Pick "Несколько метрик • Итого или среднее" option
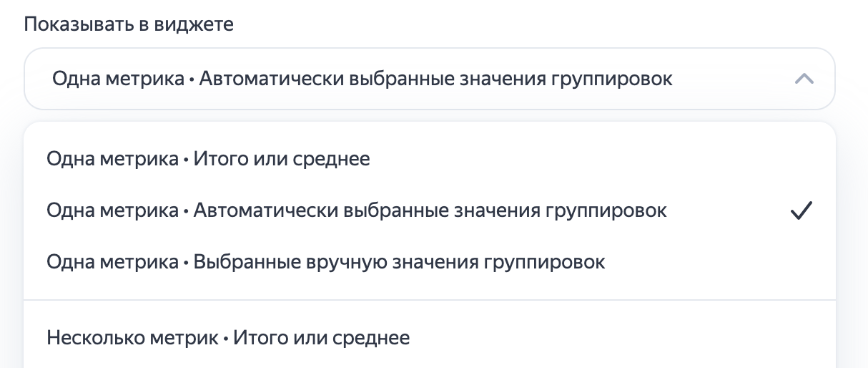Viewport: 868px width, 368px height. [228, 337]
